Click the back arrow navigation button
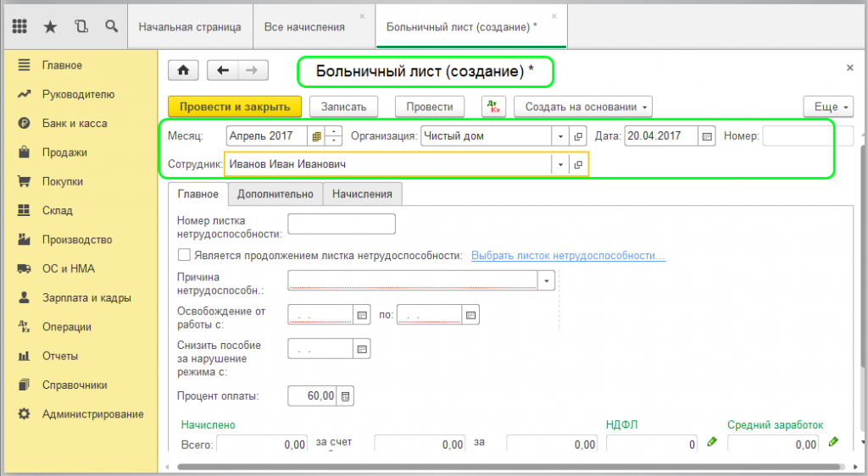The height and width of the screenshot is (476, 868). (223, 70)
